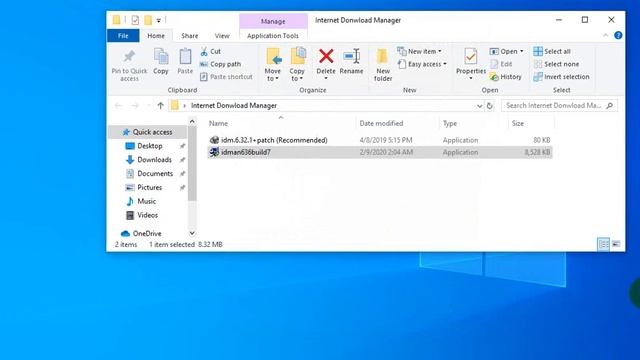Open the File menu tab
This screenshot has height=360, width=640.
pos(123,36)
